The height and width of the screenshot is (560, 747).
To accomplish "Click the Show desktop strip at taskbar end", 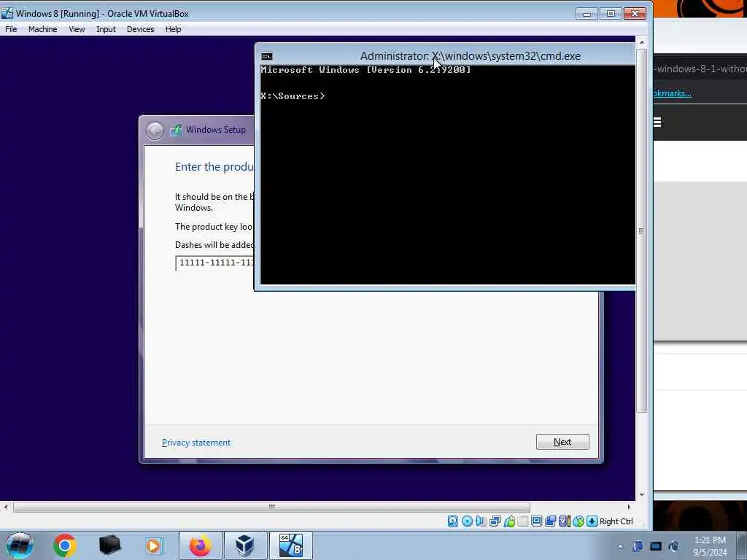I will click(x=742, y=545).
